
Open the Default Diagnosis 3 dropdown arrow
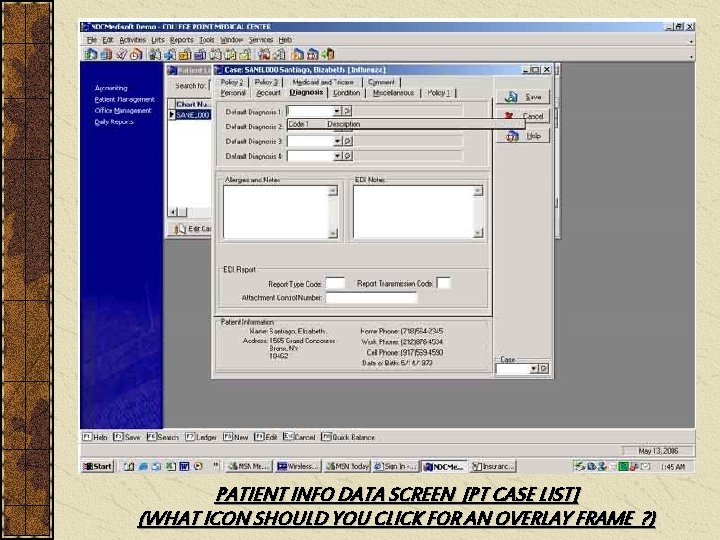[337, 141]
